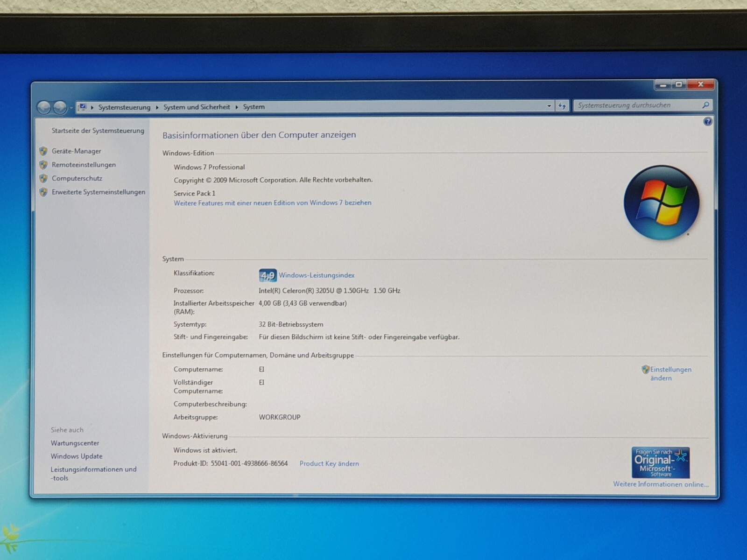Click the shield icon beside Remoteeinstellungen
The width and height of the screenshot is (747, 560).
click(x=43, y=165)
